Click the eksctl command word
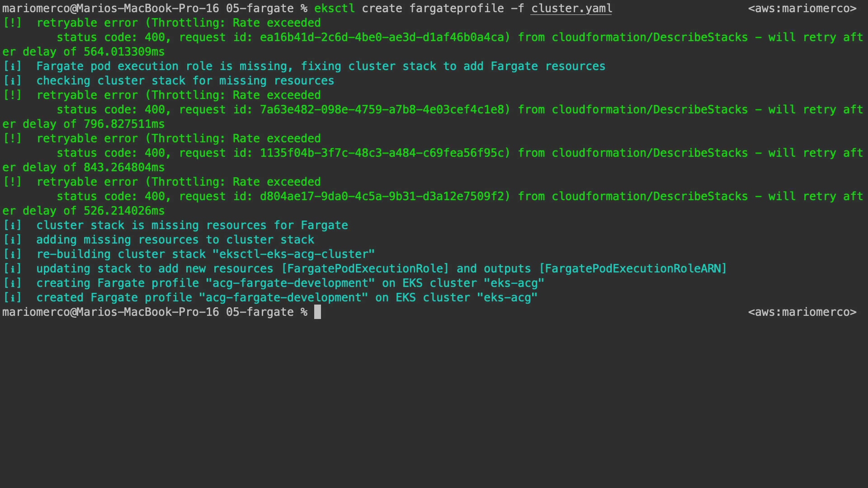Screen dimensions: 868x488 click(x=334, y=9)
